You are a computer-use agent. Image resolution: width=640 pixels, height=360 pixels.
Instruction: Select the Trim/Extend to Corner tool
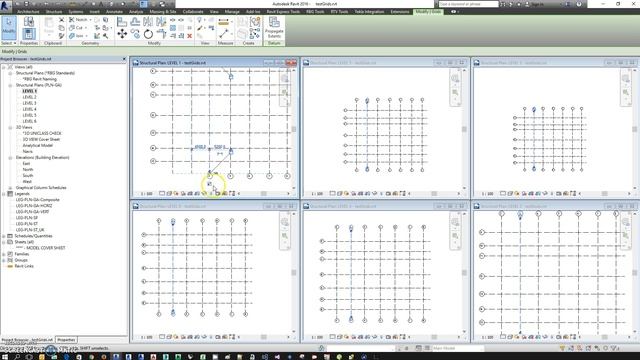point(161,34)
